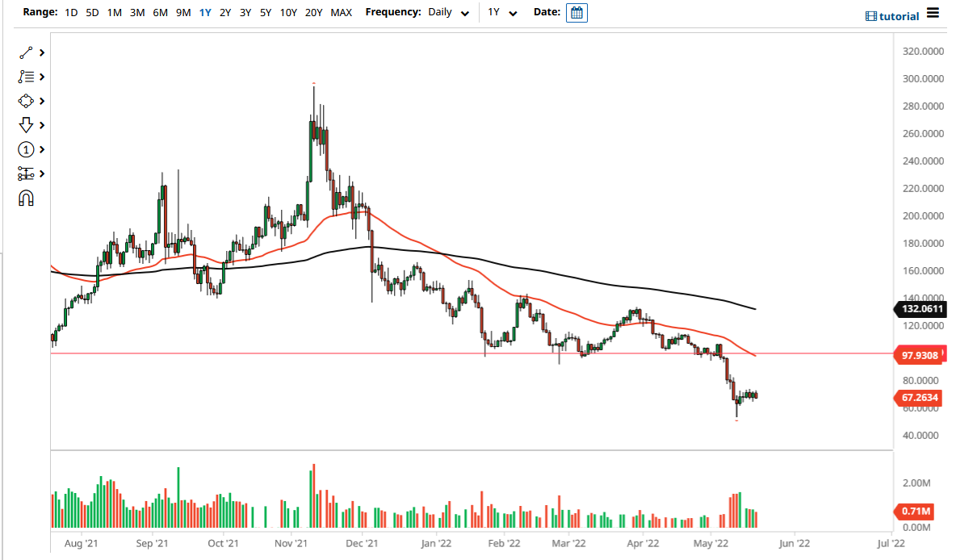Click the tutorial video icon

click(871, 15)
